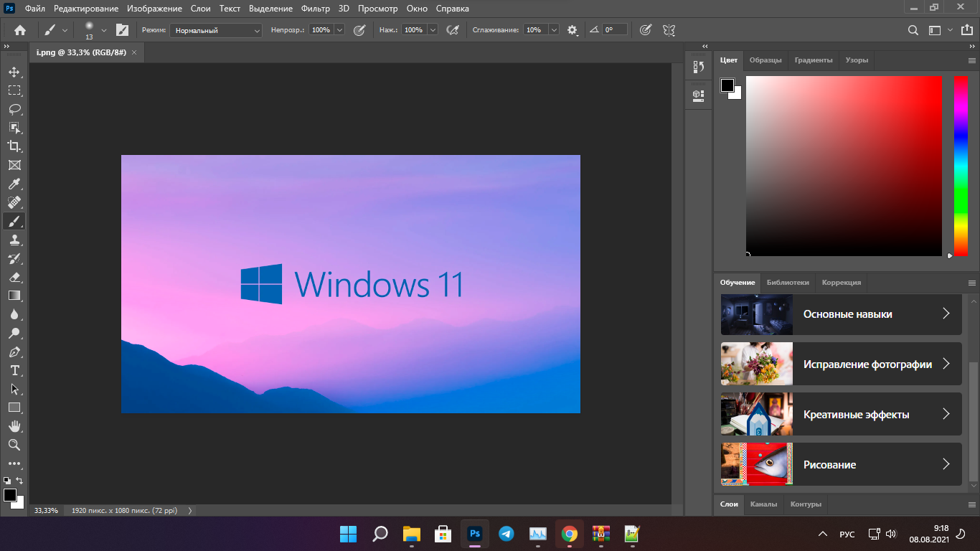The height and width of the screenshot is (551, 980).
Task: Select the Move tool
Action: click(x=14, y=72)
